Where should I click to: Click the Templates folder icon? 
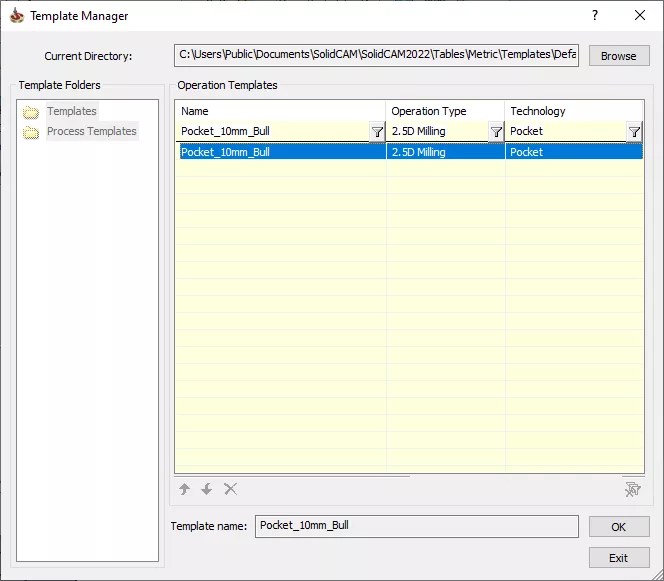[31, 112]
